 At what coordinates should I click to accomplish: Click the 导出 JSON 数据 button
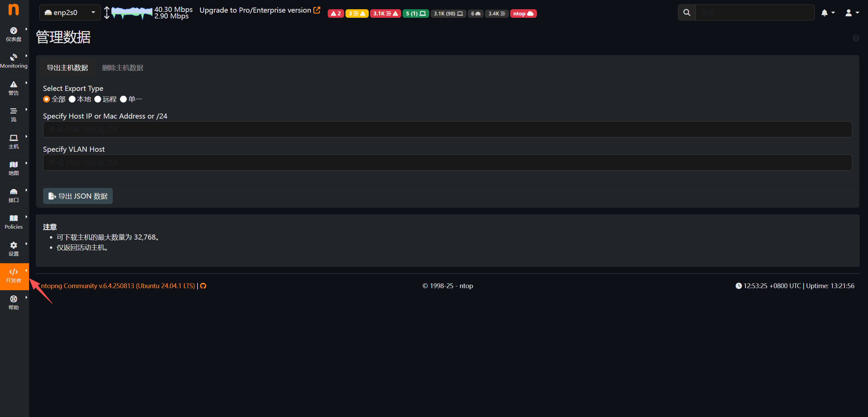click(x=78, y=196)
